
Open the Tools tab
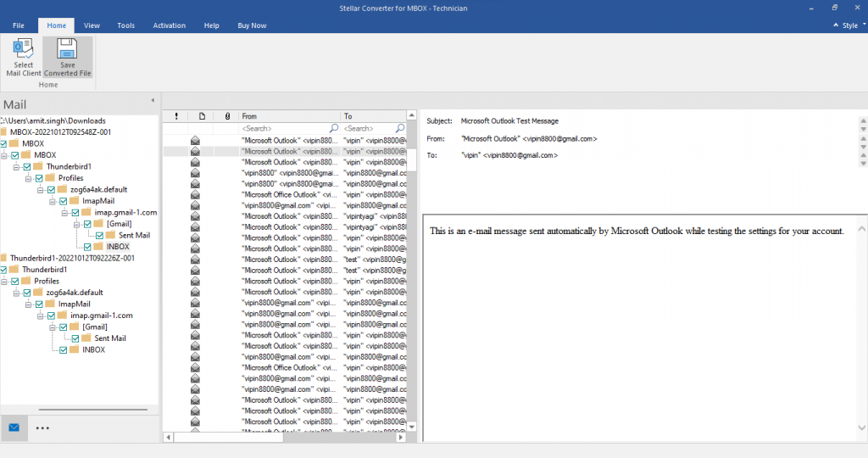pyautogui.click(x=125, y=25)
